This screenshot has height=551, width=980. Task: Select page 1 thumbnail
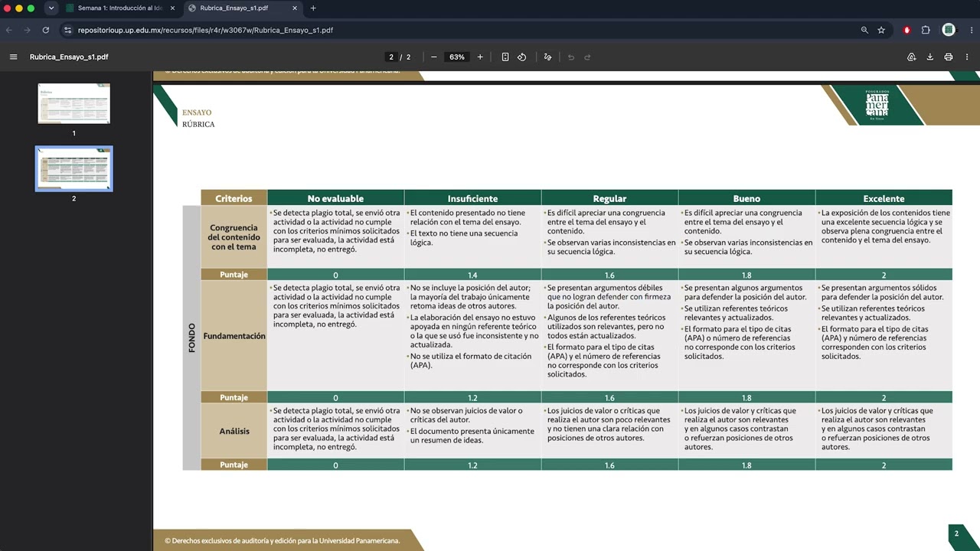point(74,103)
